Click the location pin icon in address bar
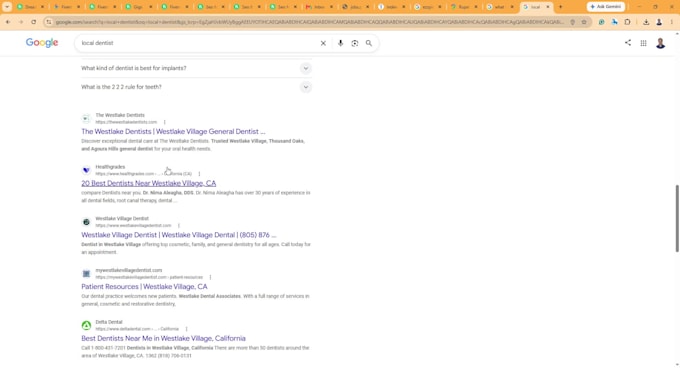680x368 pixels. click(x=572, y=22)
